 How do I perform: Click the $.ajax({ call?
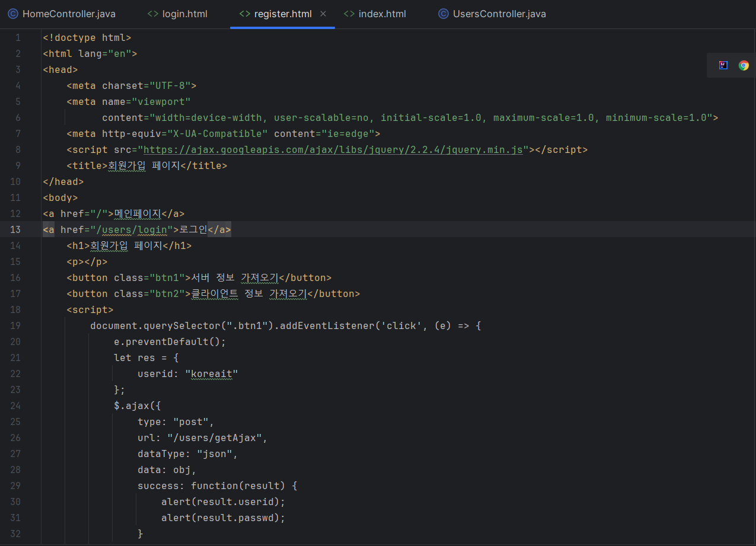click(138, 406)
